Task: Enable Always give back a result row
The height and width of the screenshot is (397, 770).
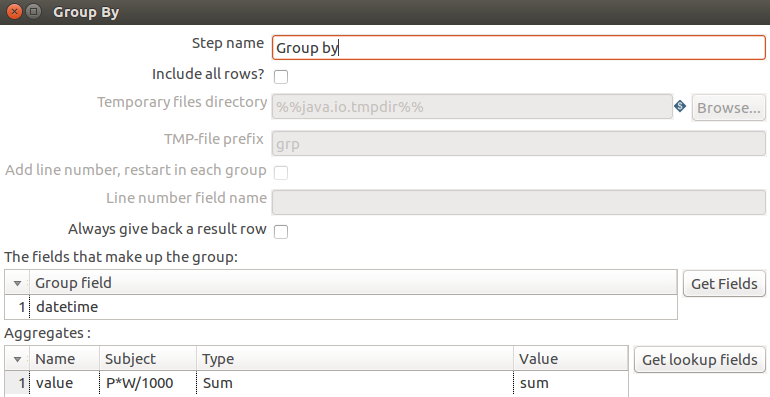Action: [x=281, y=231]
